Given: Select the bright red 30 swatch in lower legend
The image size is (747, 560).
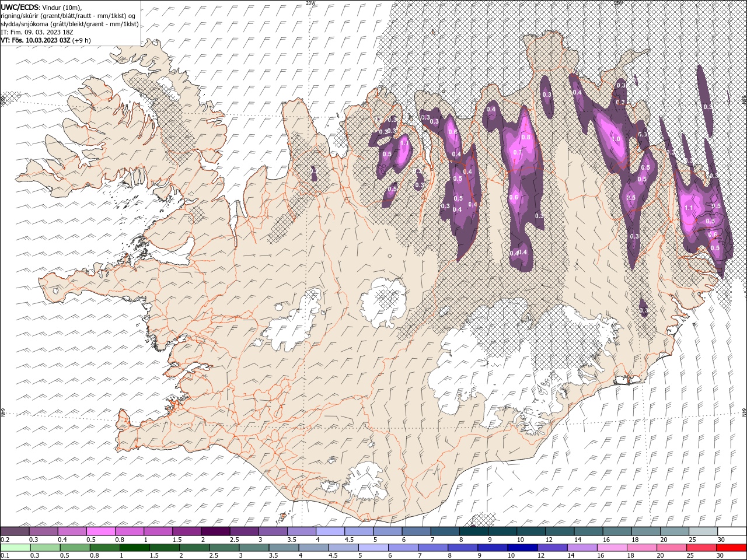Looking at the screenshot, I should coord(731,548).
